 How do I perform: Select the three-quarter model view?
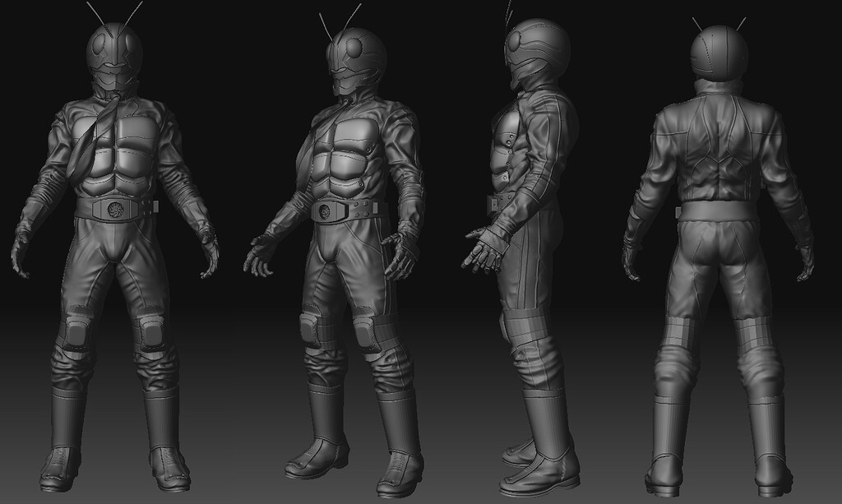click(345, 247)
